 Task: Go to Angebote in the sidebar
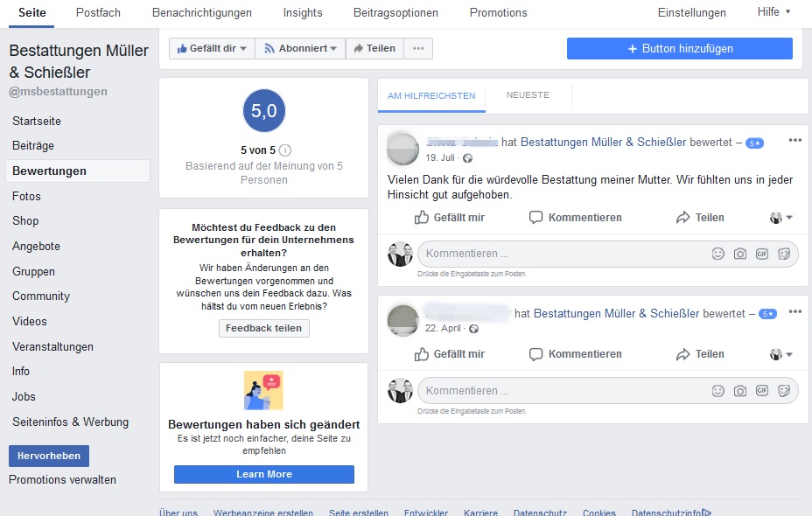(x=36, y=247)
